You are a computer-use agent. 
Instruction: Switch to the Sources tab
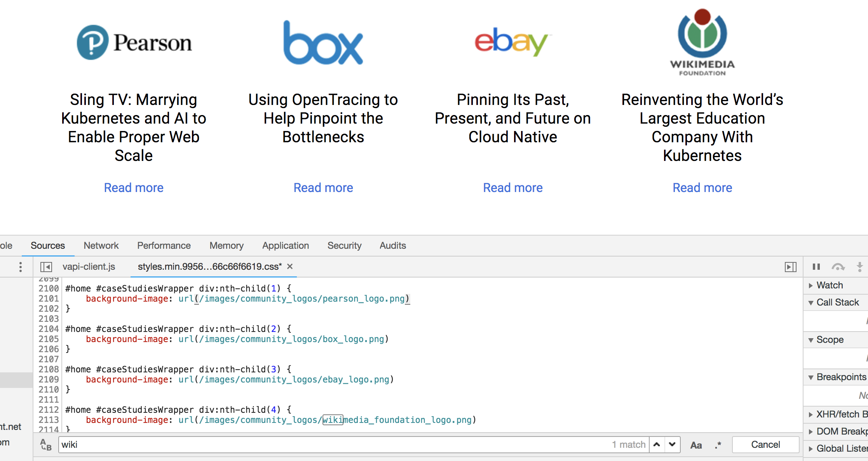(48, 246)
